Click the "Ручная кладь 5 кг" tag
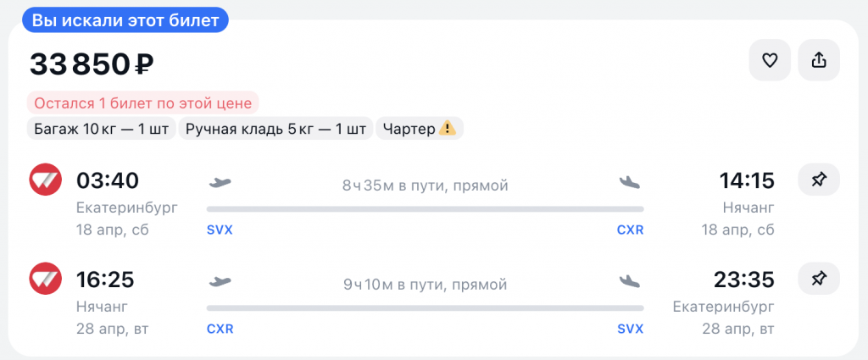The height and width of the screenshot is (360, 868). pos(275,130)
